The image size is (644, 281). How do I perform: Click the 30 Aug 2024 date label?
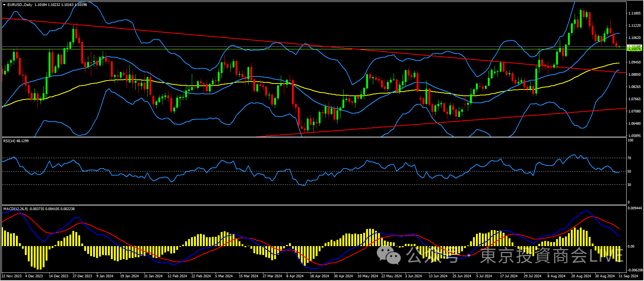point(605,276)
